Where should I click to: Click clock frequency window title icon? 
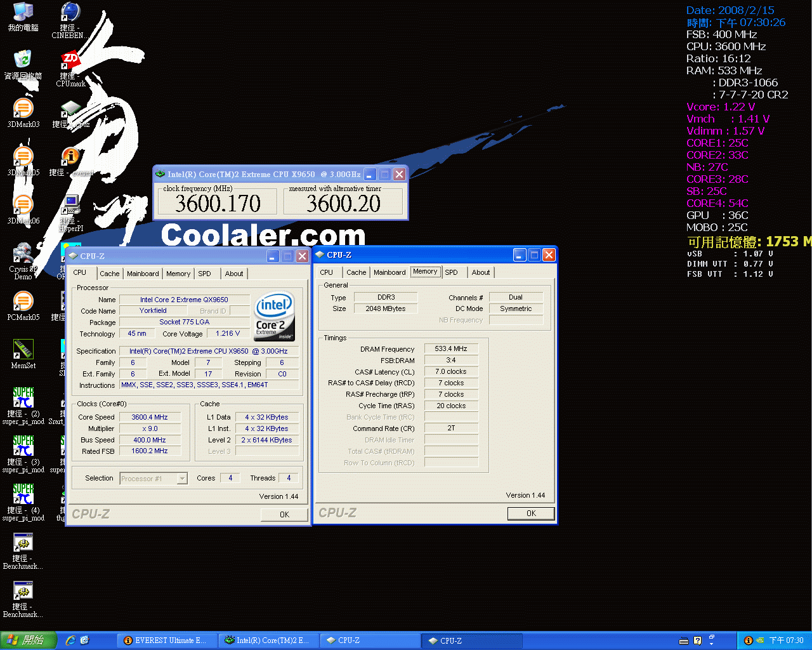[x=160, y=174]
